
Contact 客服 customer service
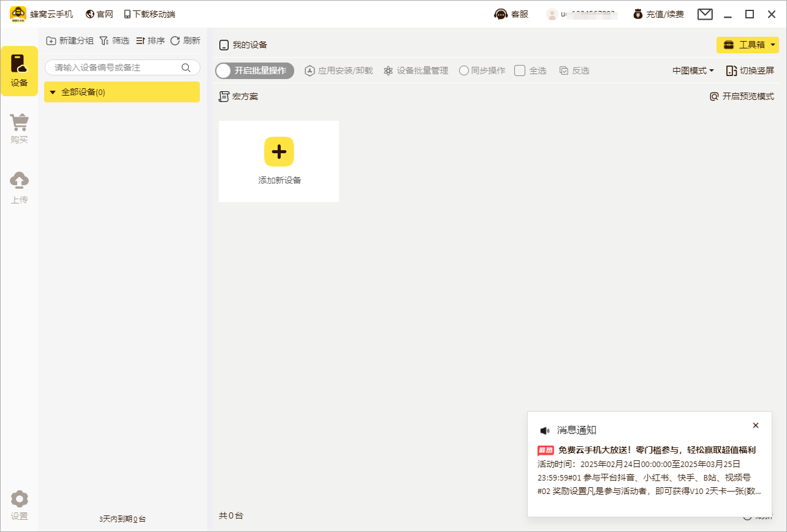(x=511, y=14)
